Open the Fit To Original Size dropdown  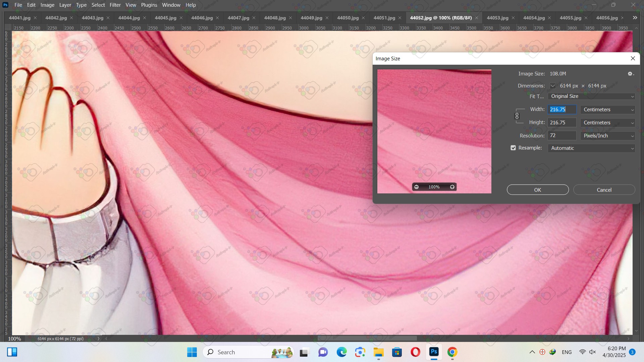click(x=592, y=96)
